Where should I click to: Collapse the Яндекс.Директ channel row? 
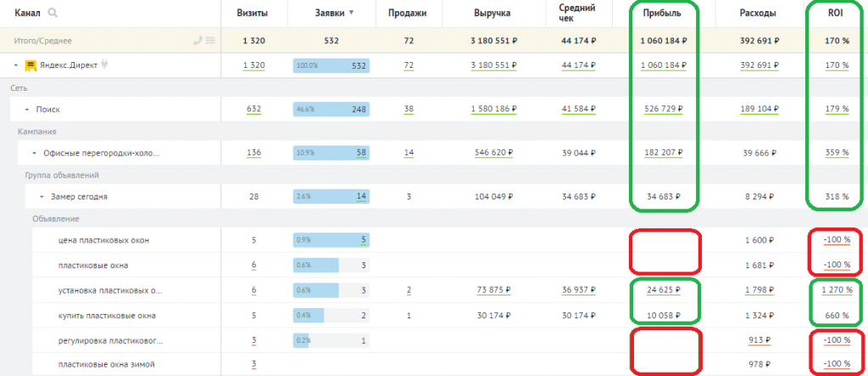pos(16,65)
